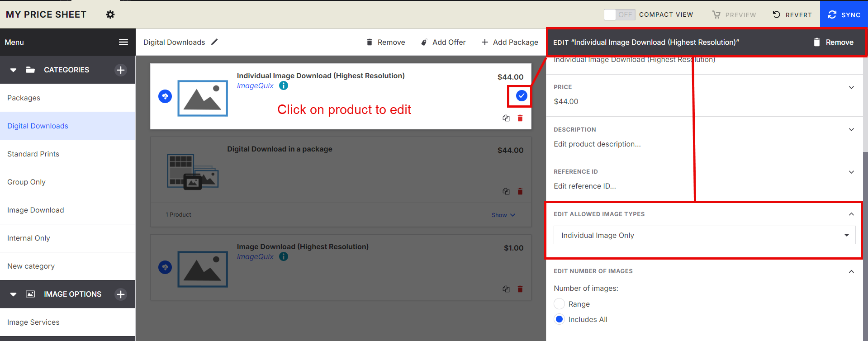Click REVERT to undo changes
This screenshot has width=868, height=341.
[792, 14]
